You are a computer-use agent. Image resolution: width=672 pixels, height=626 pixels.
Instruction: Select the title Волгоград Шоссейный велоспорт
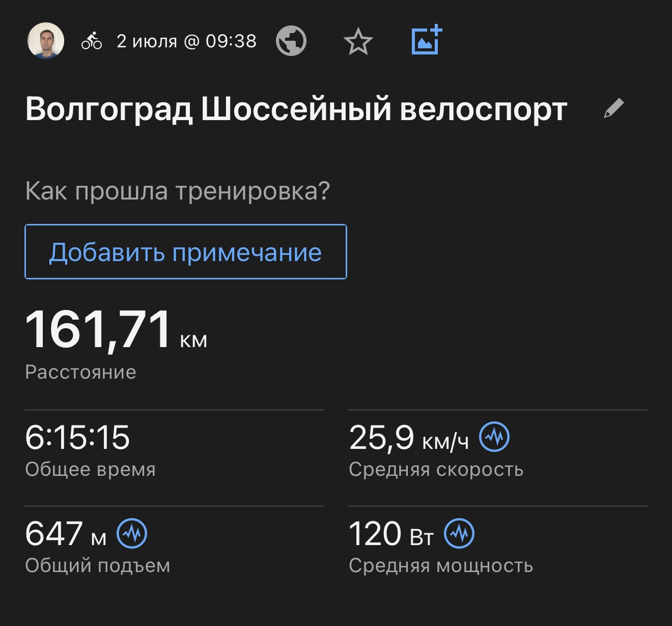pyautogui.click(x=296, y=109)
